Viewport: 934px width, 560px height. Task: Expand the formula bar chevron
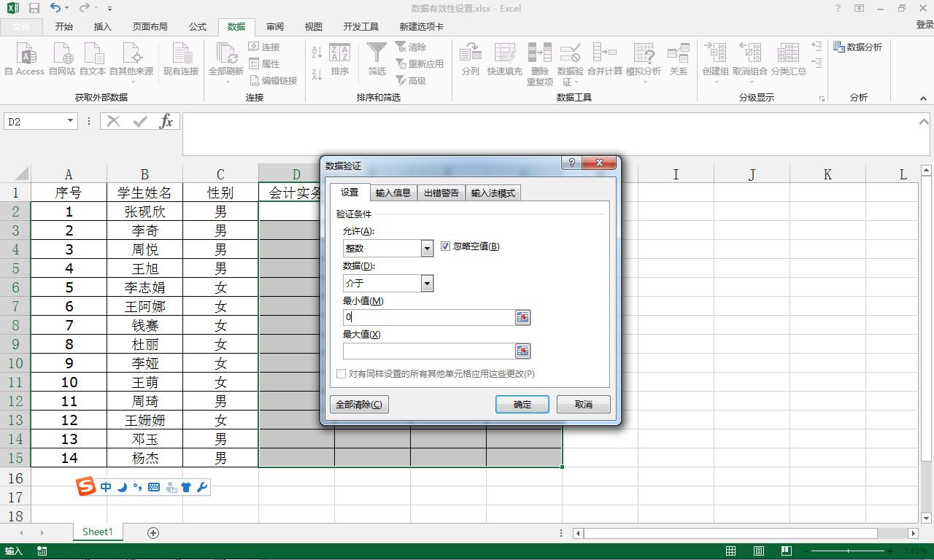coord(923,122)
